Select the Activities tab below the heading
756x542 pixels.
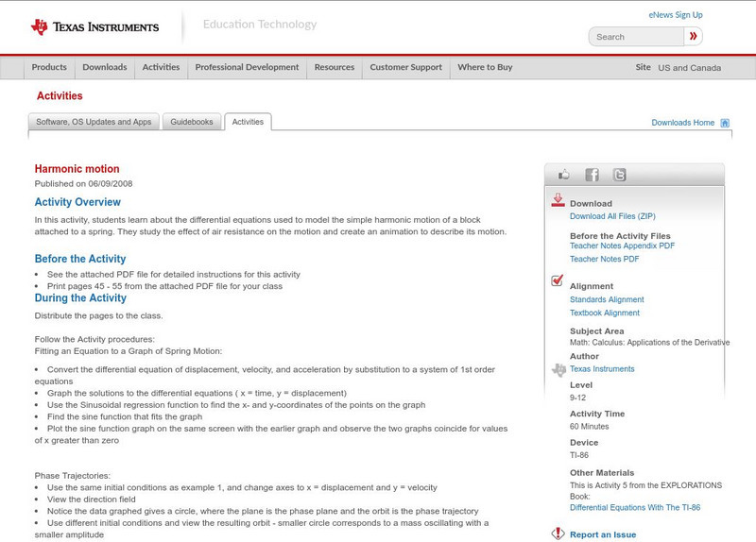coord(248,122)
